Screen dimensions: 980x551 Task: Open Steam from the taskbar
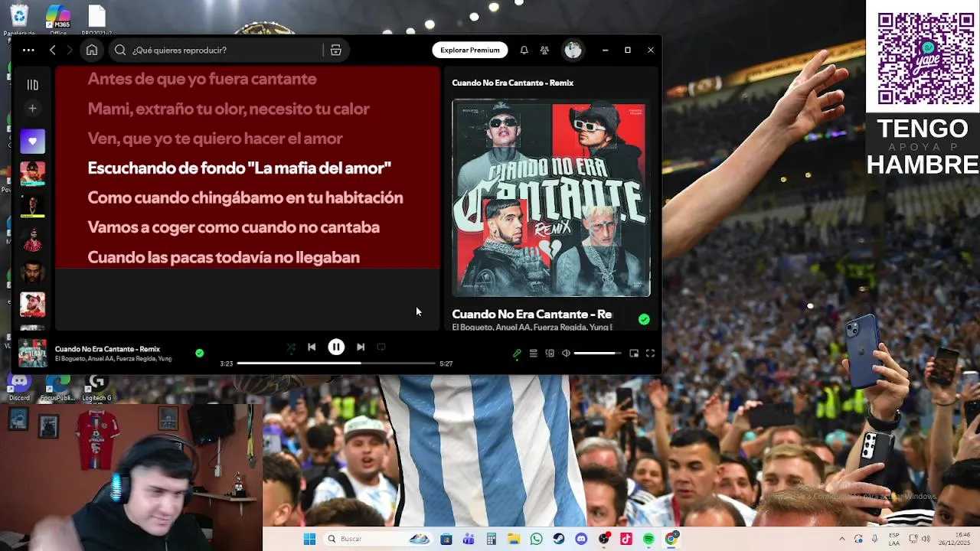tap(559, 539)
